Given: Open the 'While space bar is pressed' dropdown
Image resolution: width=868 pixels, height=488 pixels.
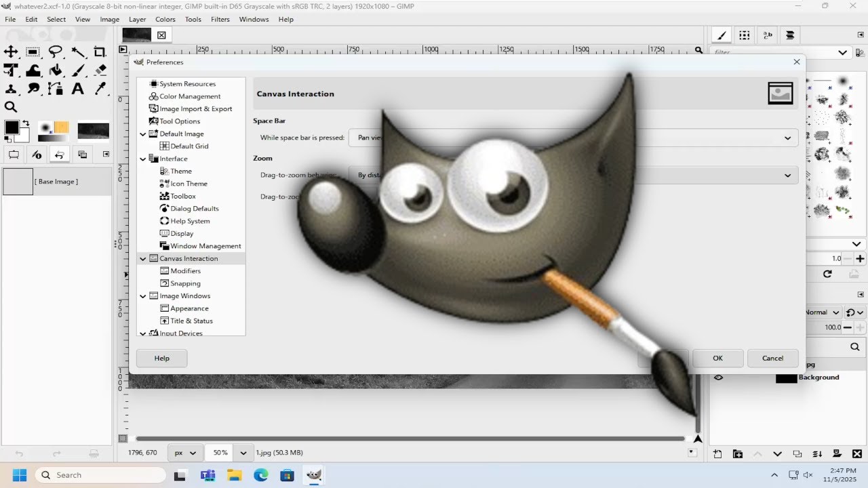Looking at the screenshot, I should pos(573,138).
